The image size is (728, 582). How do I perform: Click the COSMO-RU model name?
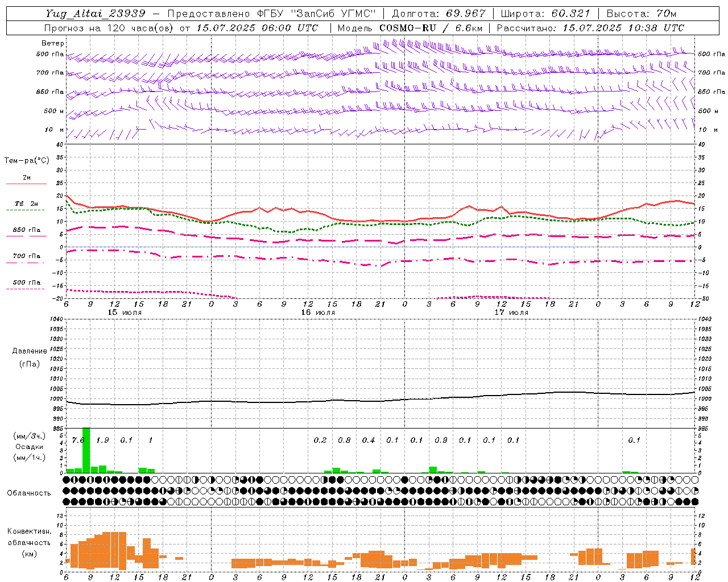click(x=407, y=28)
